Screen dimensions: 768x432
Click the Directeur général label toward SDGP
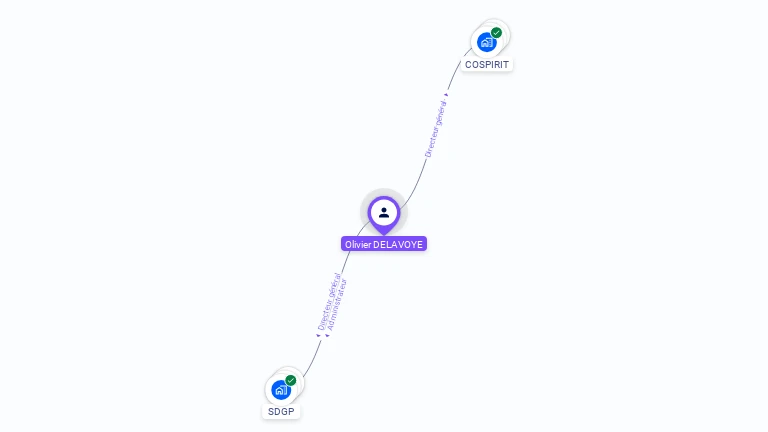tap(329, 302)
